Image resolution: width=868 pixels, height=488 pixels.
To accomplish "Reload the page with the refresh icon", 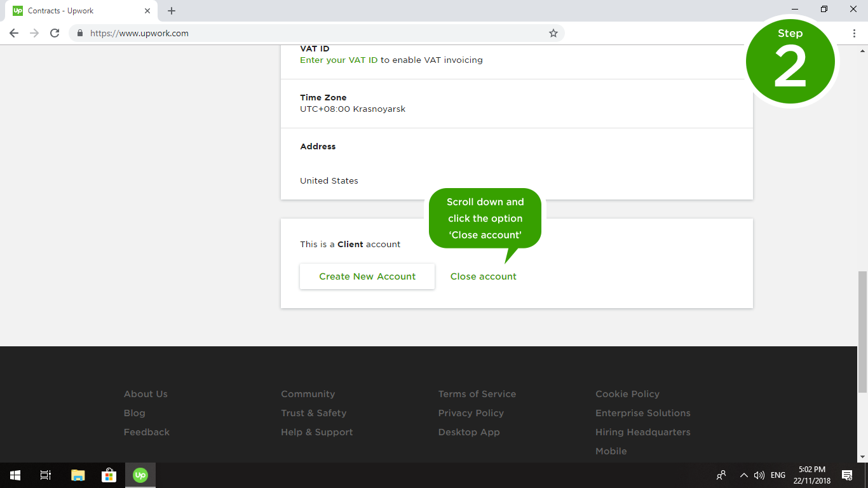I will [x=55, y=33].
